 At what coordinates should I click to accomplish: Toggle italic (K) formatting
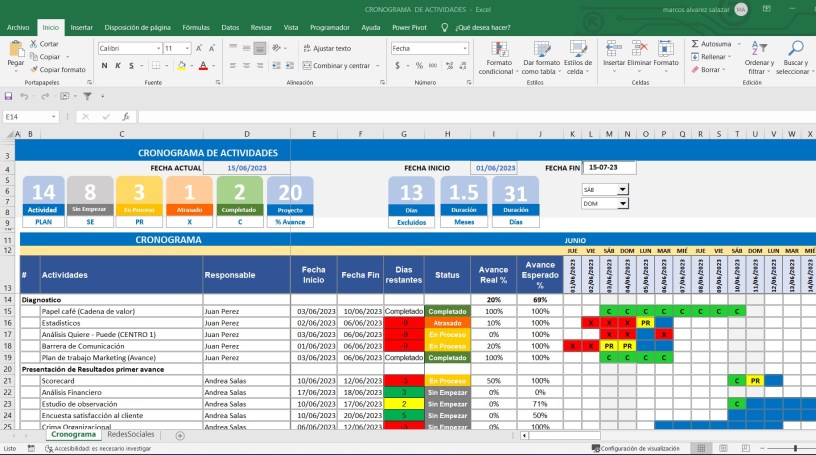[x=117, y=66]
